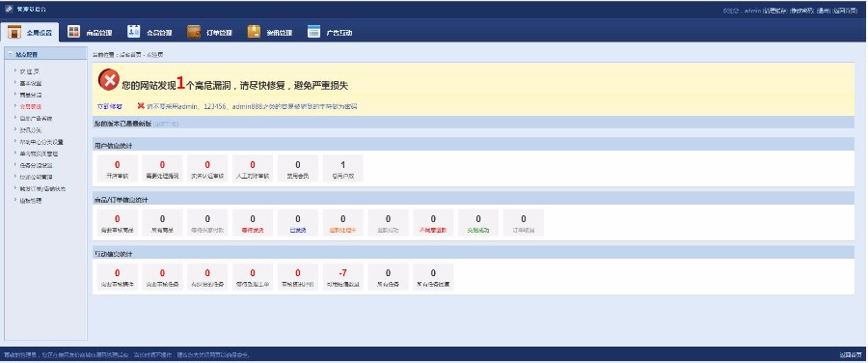
Task: Click the orange 退款处理中 order card
Action: tap(343, 223)
